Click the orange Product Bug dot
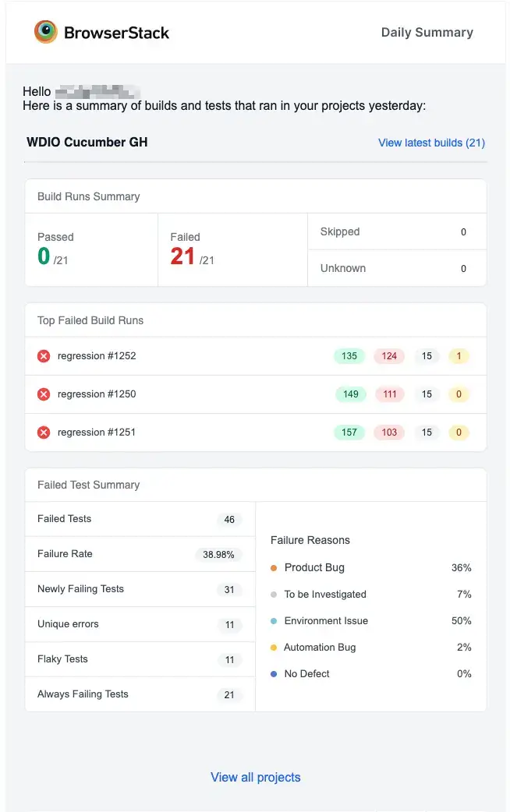The height and width of the screenshot is (812, 510). pyautogui.click(x=274, y=568)
